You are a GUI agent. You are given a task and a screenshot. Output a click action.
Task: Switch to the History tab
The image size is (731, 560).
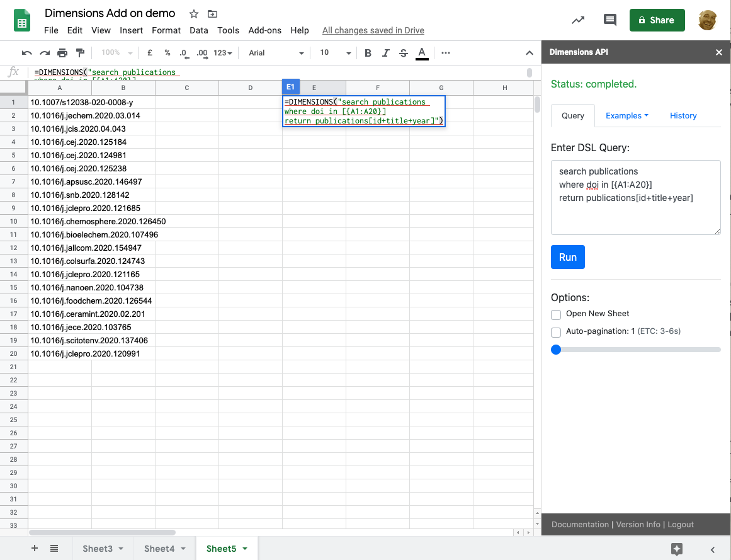point(683,116)
